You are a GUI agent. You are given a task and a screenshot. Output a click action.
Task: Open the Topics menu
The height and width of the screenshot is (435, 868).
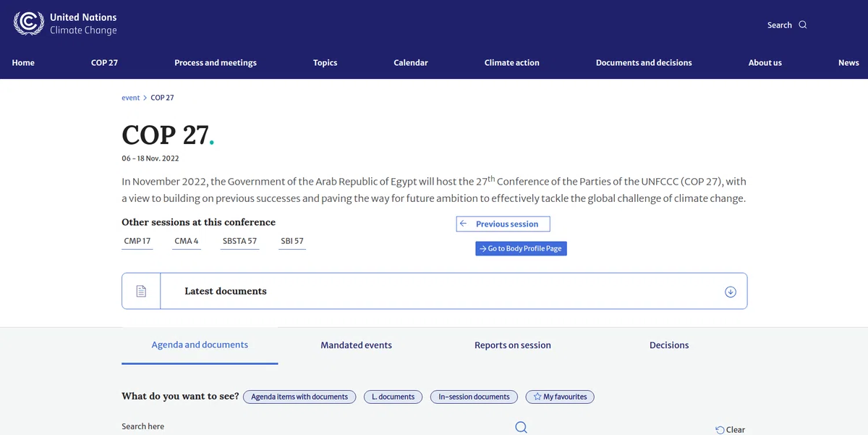325,63
